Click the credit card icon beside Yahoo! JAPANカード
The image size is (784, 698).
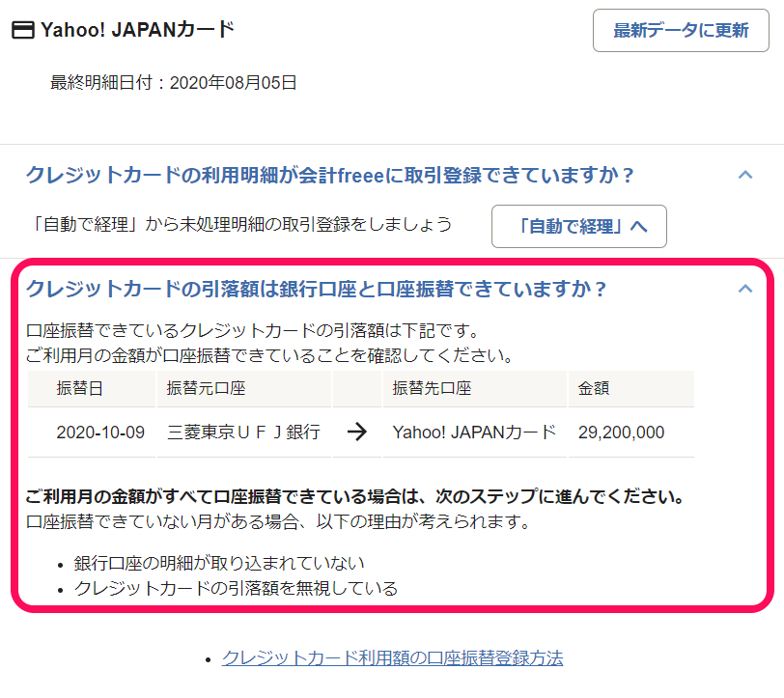point(23,30)
